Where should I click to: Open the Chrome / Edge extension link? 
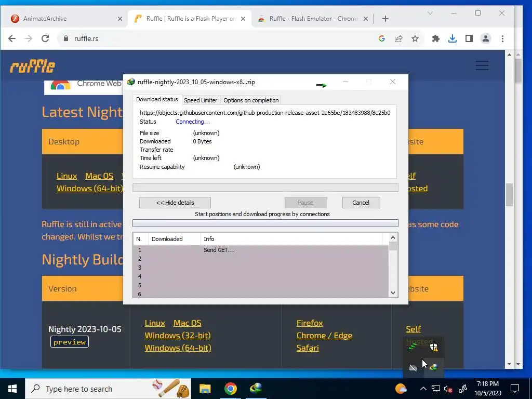[324, 335]
